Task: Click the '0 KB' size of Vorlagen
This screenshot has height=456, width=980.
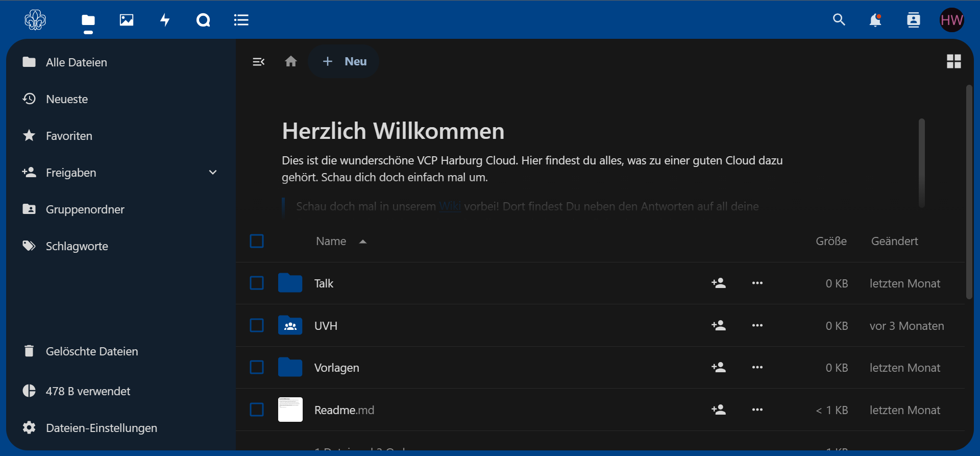Action: click(x=837, y=368)
